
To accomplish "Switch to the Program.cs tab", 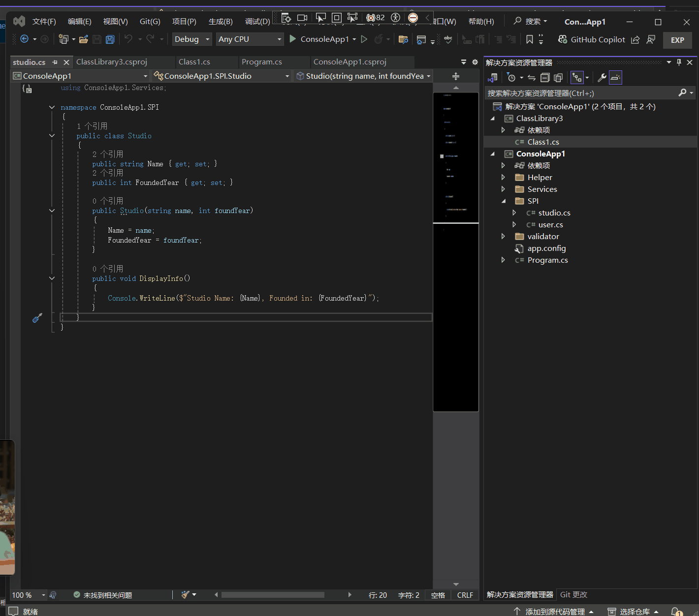I will click(x=262, y=62).
